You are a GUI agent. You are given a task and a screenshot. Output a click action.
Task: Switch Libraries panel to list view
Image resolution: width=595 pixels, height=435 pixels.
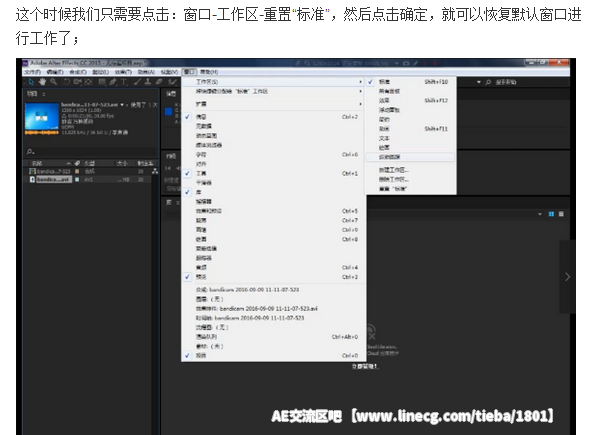click(561, 214)
